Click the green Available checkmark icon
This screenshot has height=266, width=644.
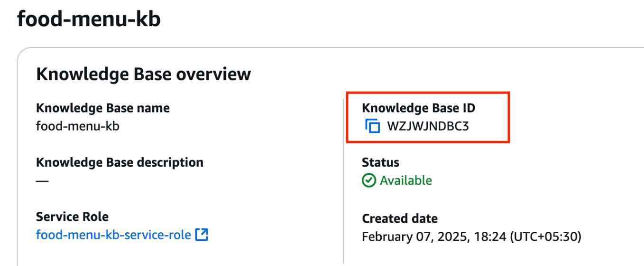[x=369, y=180]
